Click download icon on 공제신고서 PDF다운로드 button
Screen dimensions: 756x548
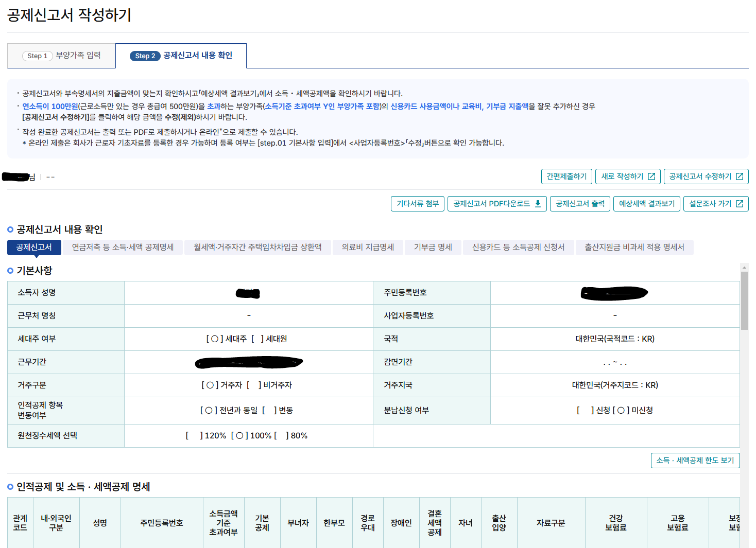click(538, 204)
